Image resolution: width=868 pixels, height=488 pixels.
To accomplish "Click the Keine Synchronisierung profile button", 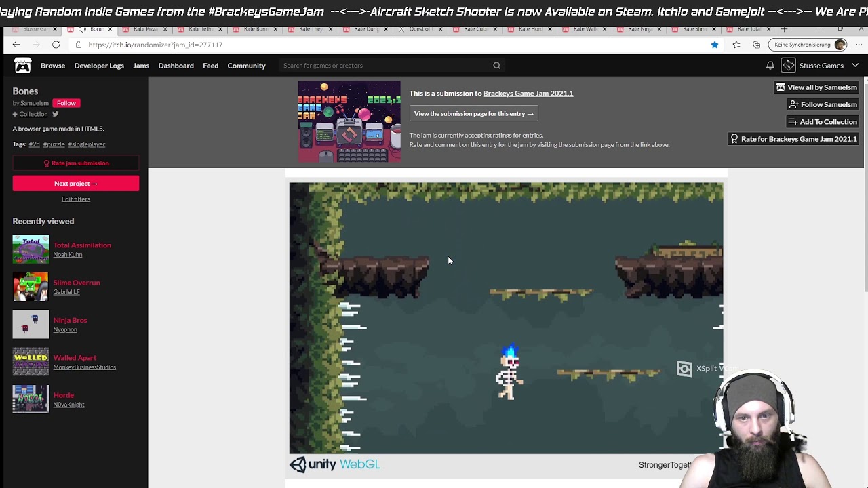I will 808,45.
